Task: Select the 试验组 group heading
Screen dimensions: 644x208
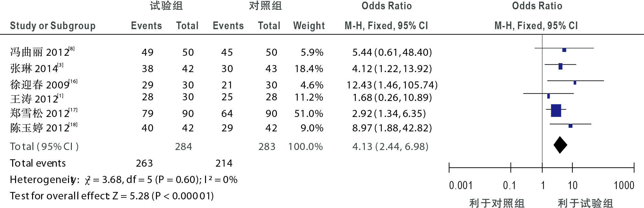Action: click(167, 6)
